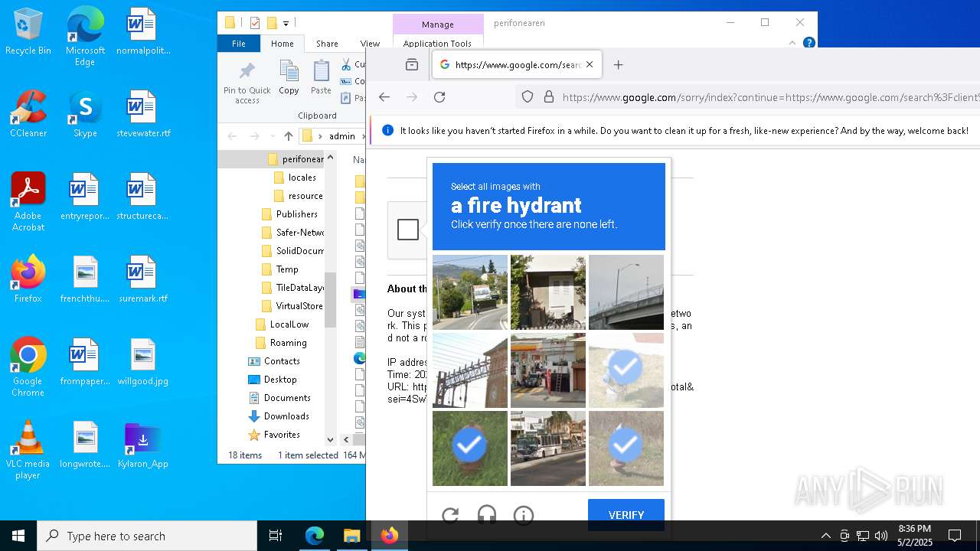Deselect the checked tile right of gas station

(x=626, y=370)
